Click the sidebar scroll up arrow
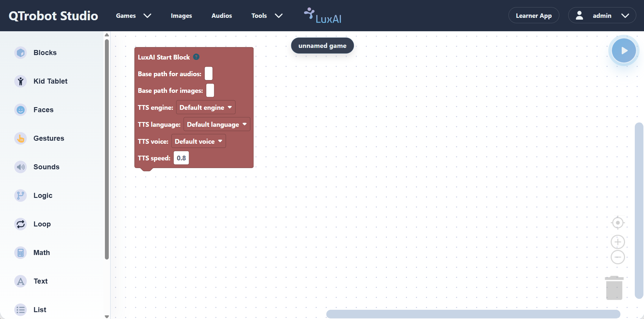Screen dimensions: 644x319 click(107, 35)
